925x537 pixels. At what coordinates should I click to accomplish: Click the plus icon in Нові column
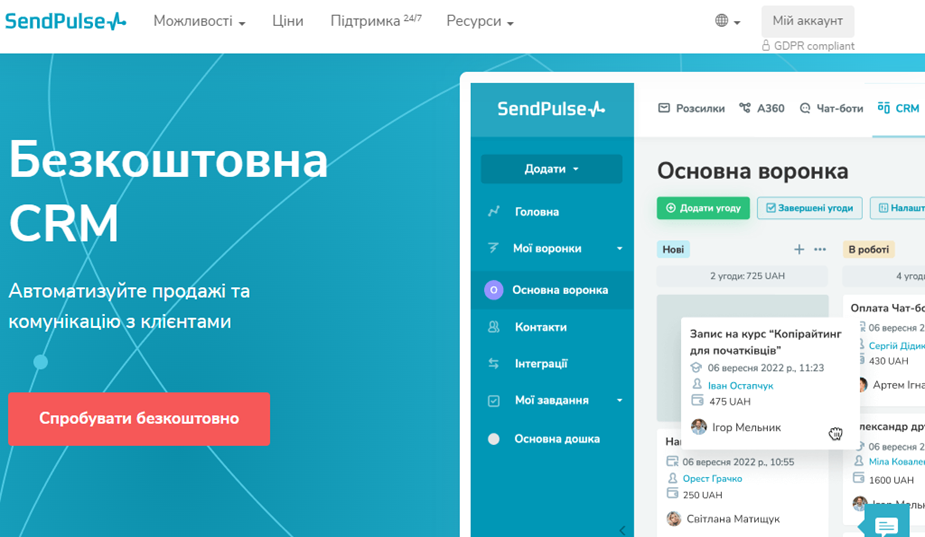[799, 249]
